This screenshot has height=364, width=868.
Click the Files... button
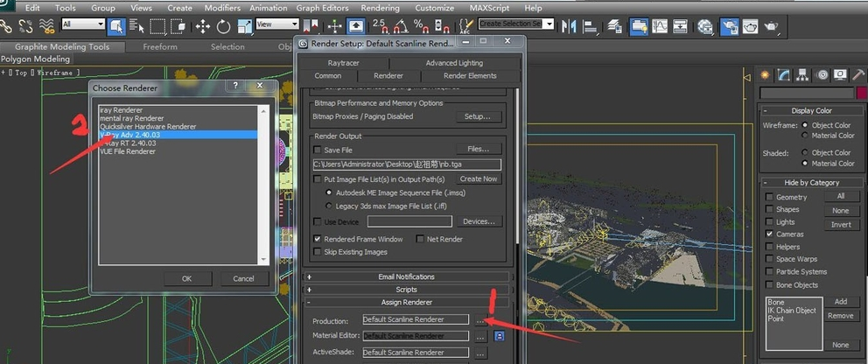click(479, 149)
